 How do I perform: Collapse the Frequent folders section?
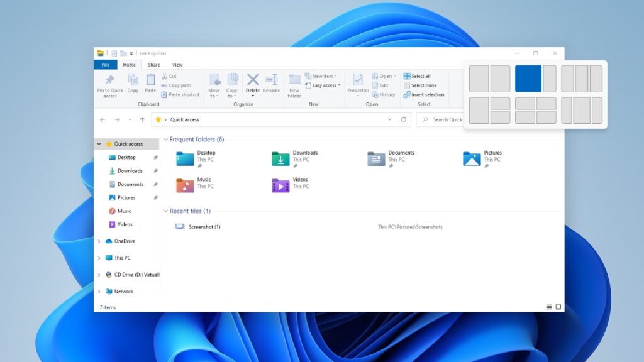tap(165, 140)
